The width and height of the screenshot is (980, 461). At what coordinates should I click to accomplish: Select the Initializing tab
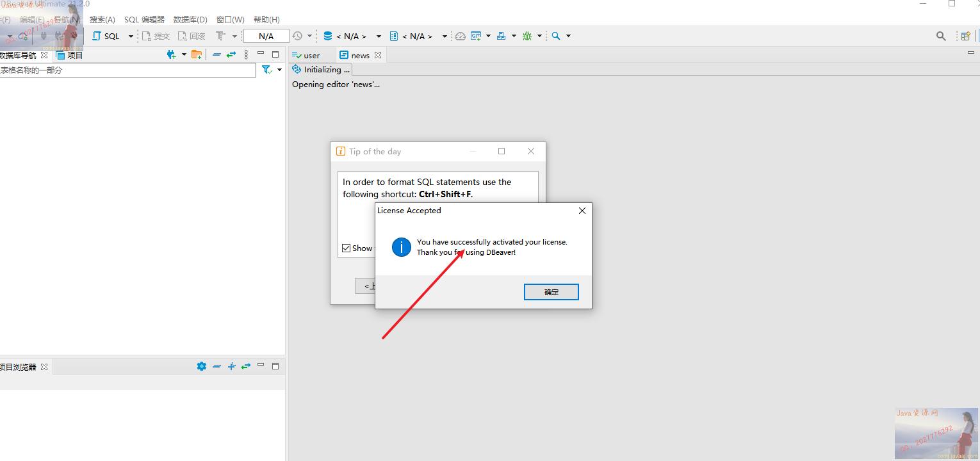click(x=321, y=69)
